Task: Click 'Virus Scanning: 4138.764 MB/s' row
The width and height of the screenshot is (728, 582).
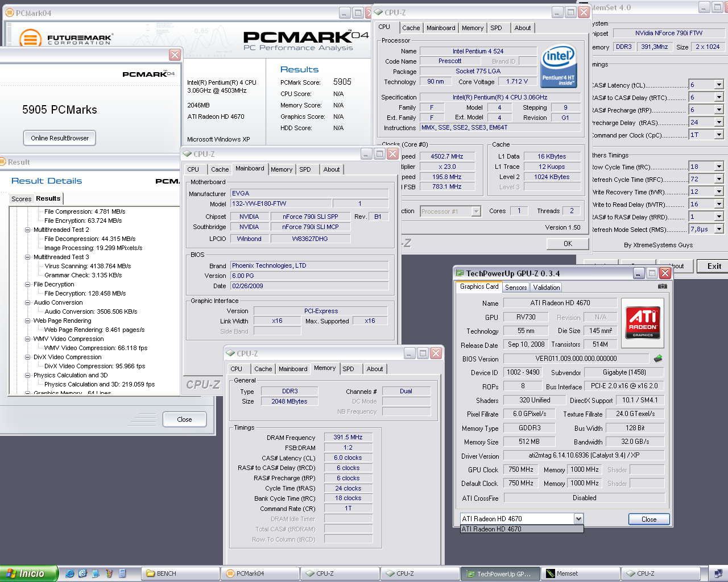Action: pos(88,266)
